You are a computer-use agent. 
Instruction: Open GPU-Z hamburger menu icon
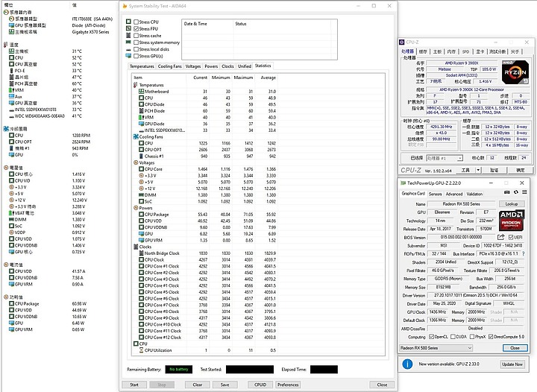click(x=524, y=192)
